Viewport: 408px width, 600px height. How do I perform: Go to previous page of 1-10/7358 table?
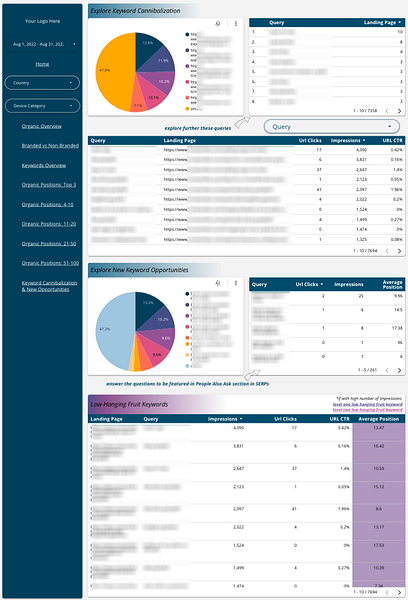click(387, 111)
